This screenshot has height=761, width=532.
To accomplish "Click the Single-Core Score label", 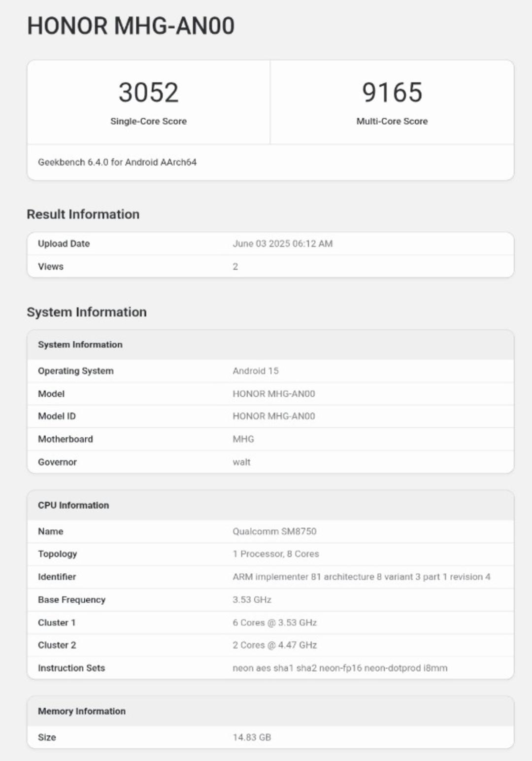I will click(148, 121).
